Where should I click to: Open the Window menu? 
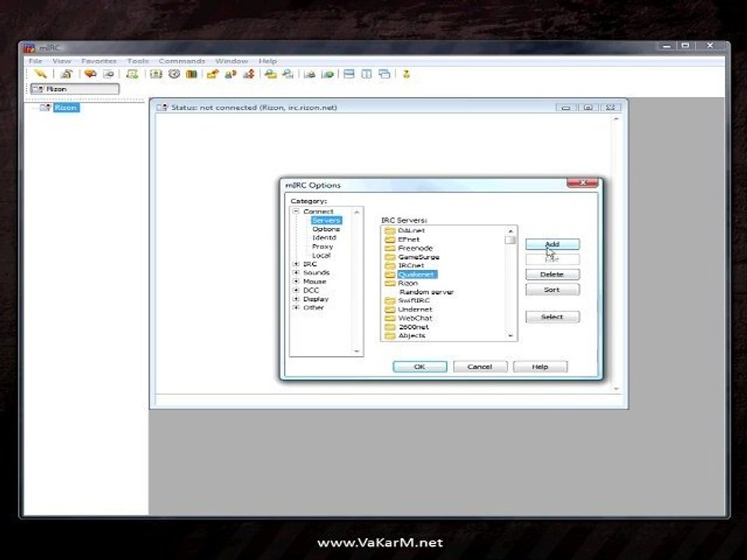232,61
